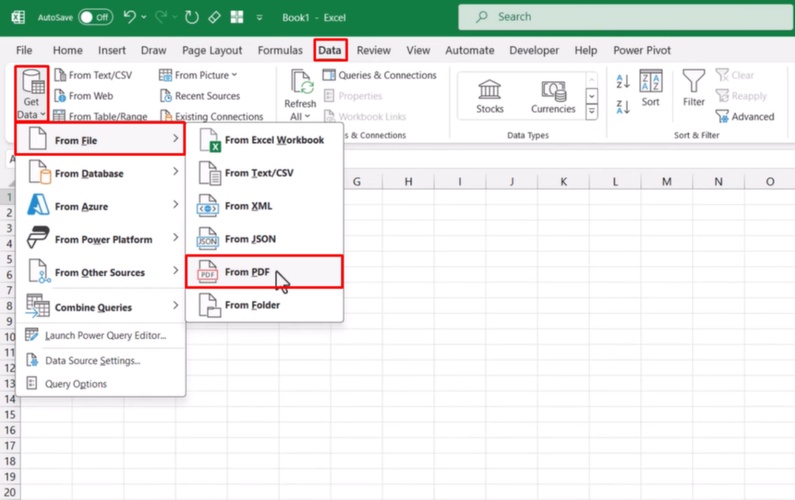Open the Developer tab
This screenshot has height=500, width=795.
click(x=534, y=50)
